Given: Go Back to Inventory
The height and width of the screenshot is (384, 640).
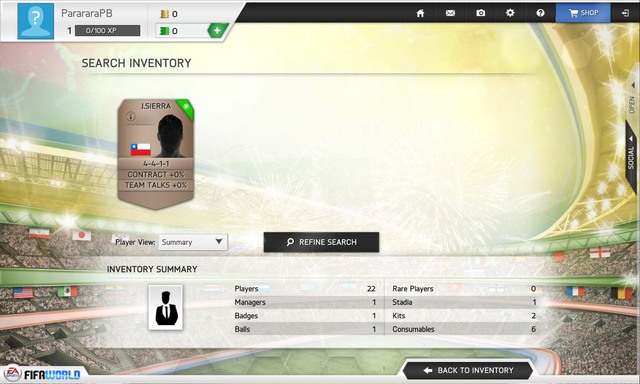Looking at the screenshot, I should 468,370.
